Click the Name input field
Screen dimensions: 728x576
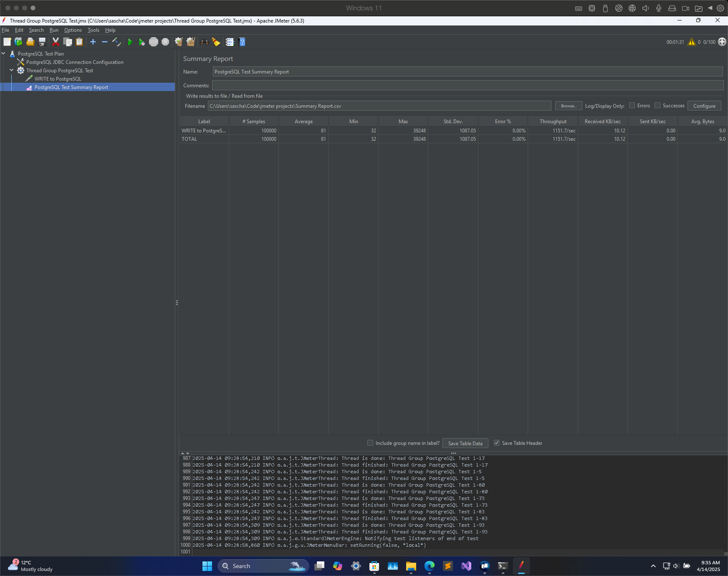tap(468, 72)
